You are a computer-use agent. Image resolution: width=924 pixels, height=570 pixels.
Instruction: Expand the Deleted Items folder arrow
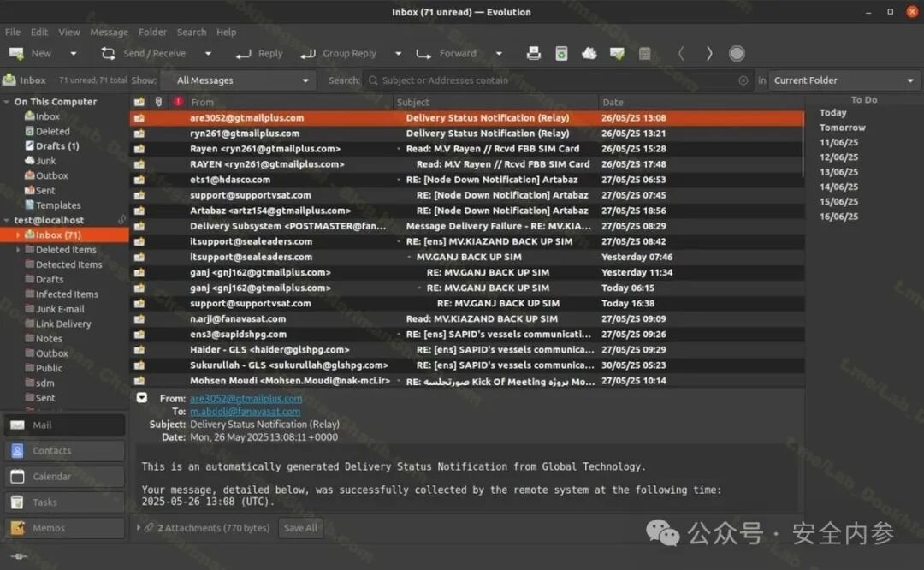(x=18, y=250)
